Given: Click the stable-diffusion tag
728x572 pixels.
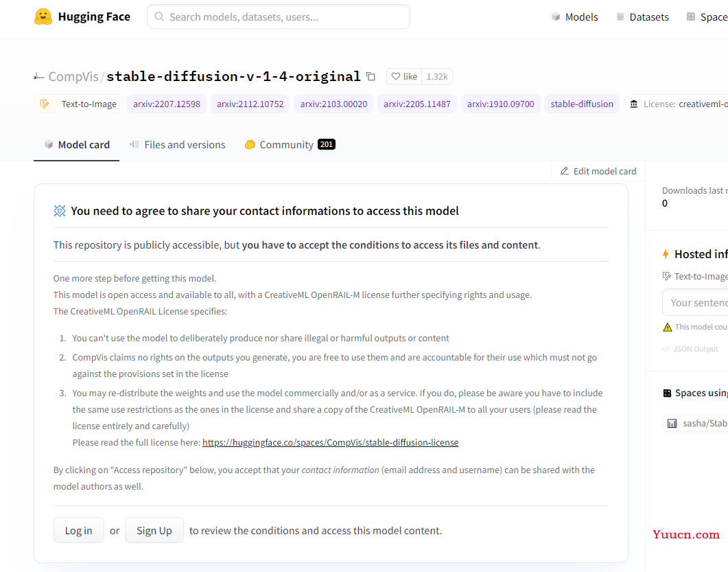Looking at the screenshot, I should (x=582, y=104).
